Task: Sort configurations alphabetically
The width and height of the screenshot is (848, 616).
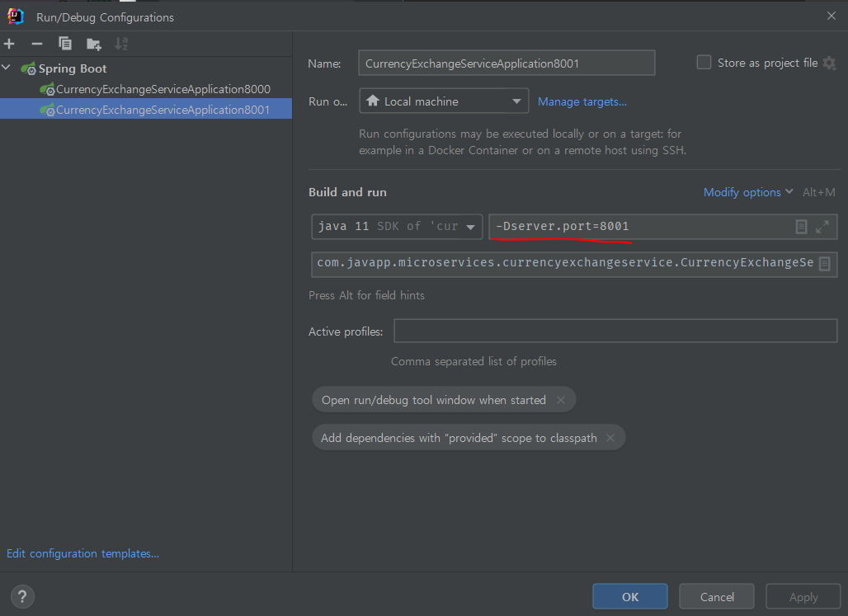Action: tap(121, 44)
